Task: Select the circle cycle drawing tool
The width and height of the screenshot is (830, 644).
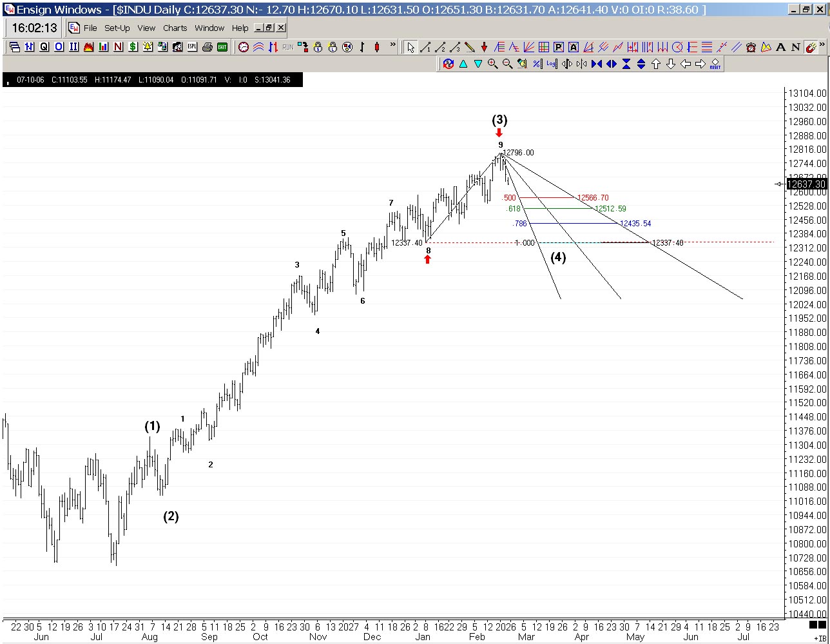Action: (677, 47)
